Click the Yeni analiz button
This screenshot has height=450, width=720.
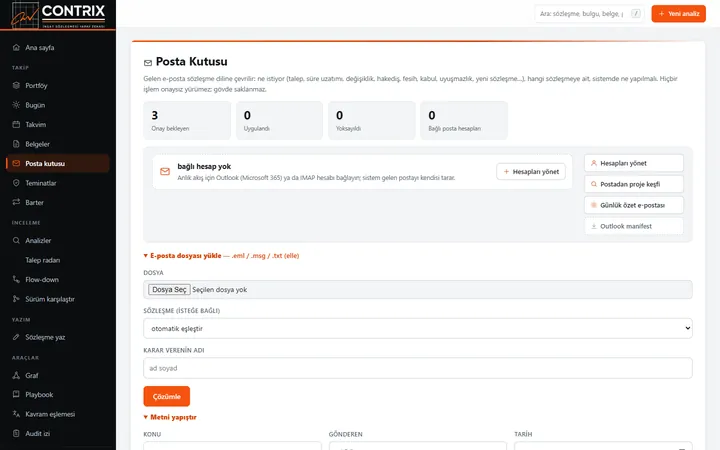pos(679,14)
